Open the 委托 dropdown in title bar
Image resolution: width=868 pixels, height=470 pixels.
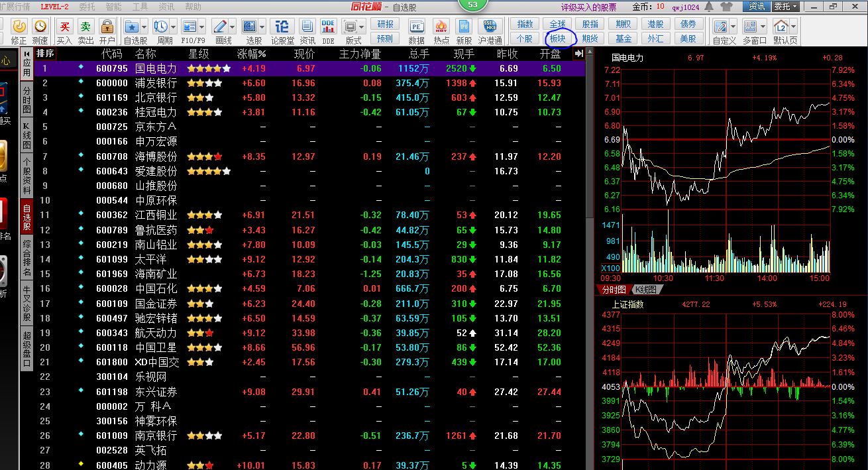(786, 7)
